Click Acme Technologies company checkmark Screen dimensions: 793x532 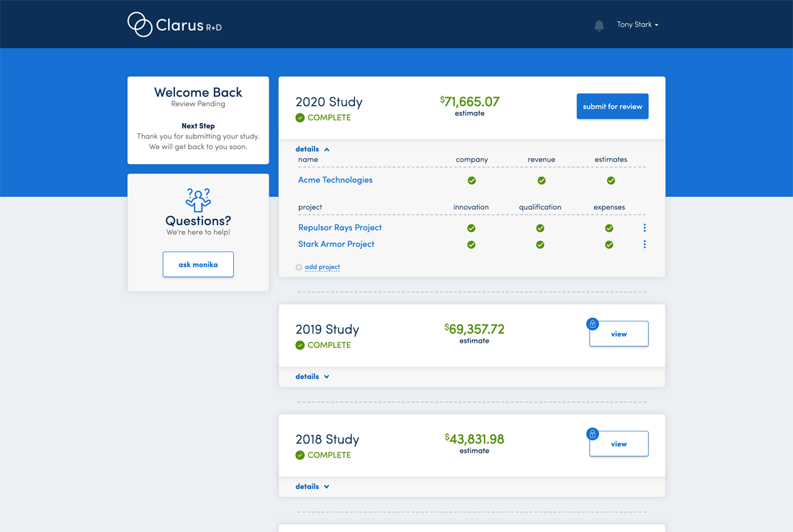[471, 181]
